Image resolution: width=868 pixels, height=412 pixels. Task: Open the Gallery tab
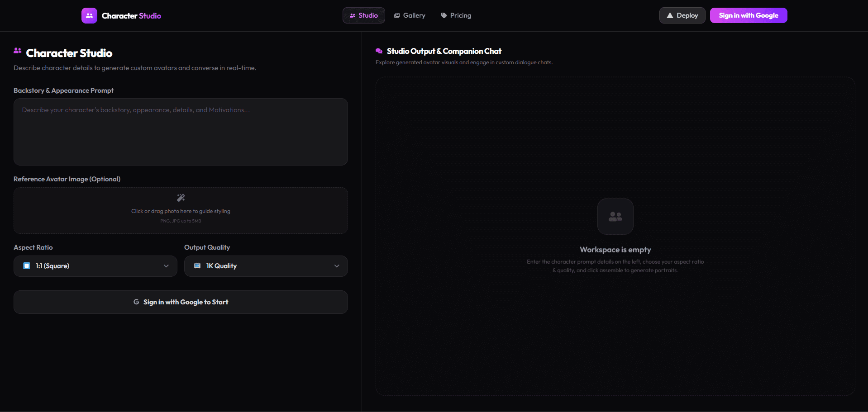pyautogui.click(x=410, y=15)
